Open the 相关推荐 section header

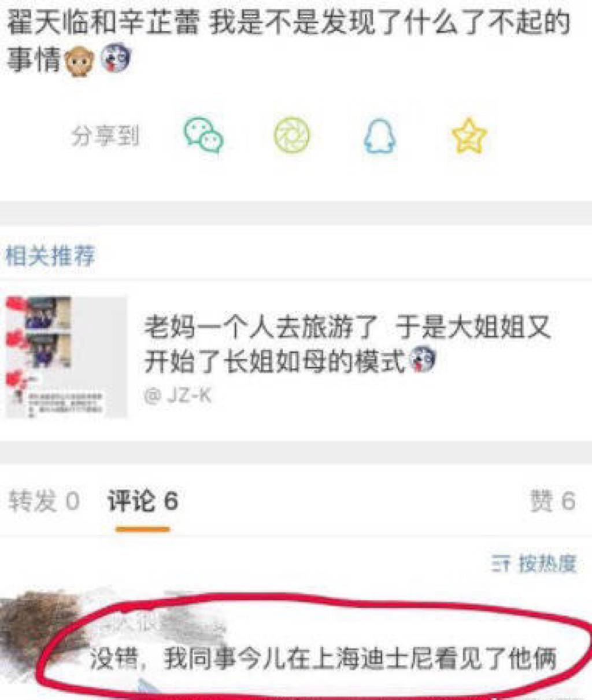click(x=50, y=256)
